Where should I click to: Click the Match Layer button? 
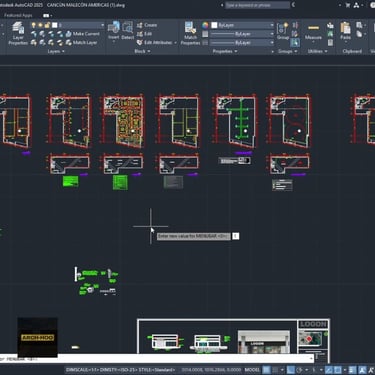click(81, 43)
